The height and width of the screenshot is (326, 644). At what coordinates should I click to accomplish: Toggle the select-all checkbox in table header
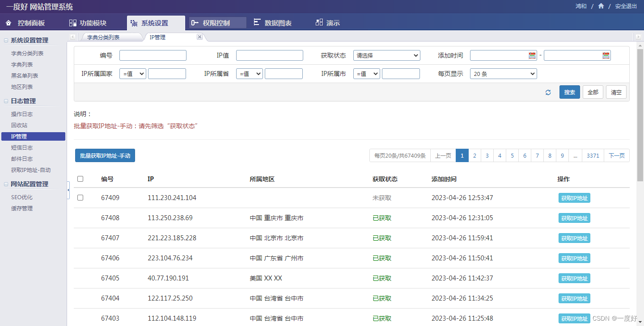pyautogui.click(x=80, y=179)
